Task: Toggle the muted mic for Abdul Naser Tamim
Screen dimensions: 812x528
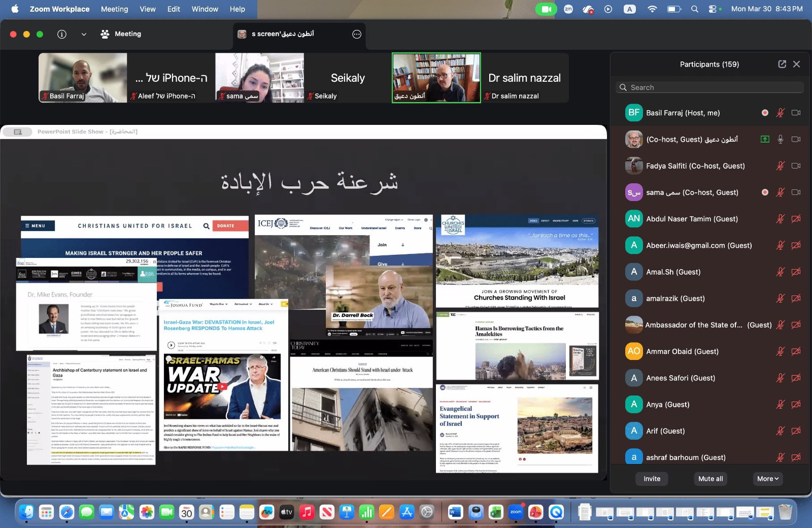Action: (x=781, y=218)
